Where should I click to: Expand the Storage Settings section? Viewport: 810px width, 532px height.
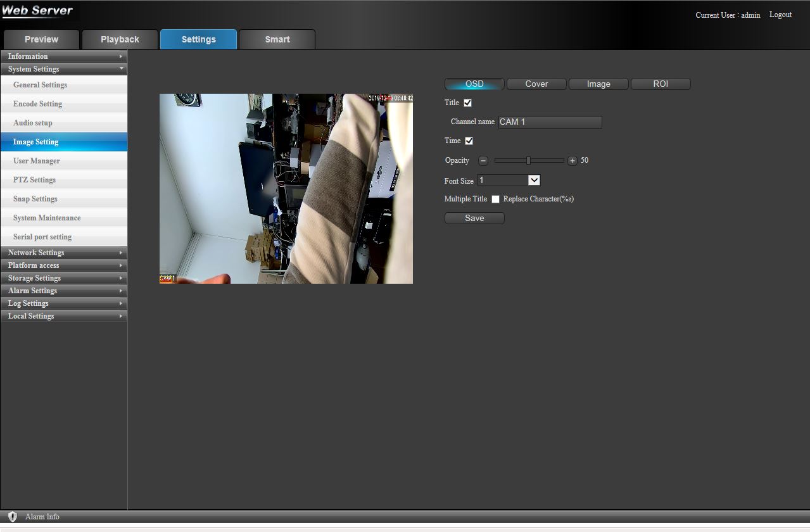tap(63, 278)
